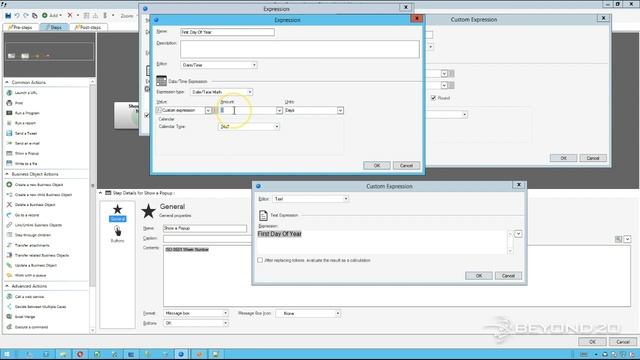The height and width of the screenshot is (360, 640).
Task: Select Call a web service action
Action: click(29, 297)
